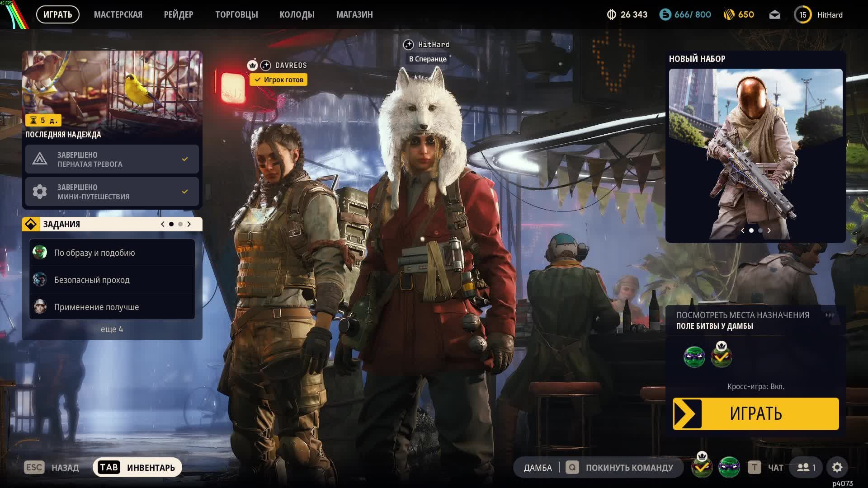Open the Поле битвы у дамбы destination
The height and width of the screenshot is (488, 868).
click(715, 326)
